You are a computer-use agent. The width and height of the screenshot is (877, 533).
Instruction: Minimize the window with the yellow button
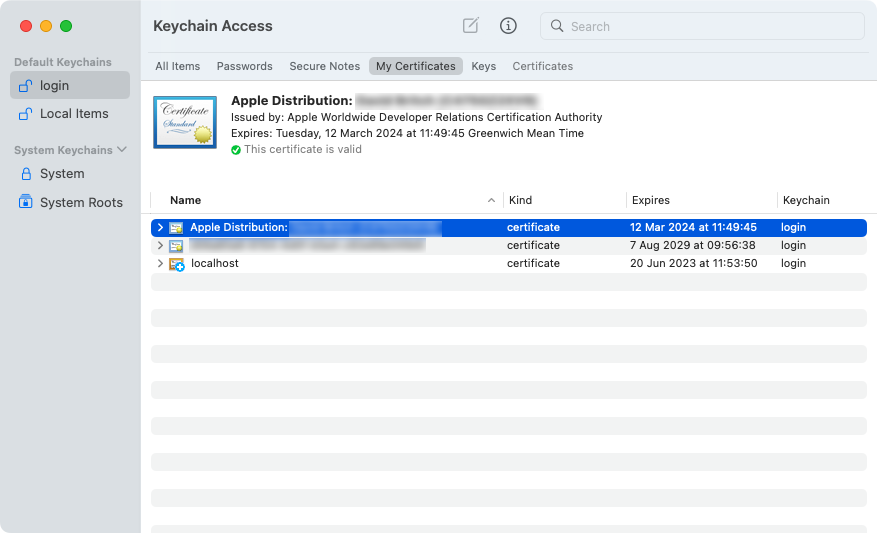(46, 26)
